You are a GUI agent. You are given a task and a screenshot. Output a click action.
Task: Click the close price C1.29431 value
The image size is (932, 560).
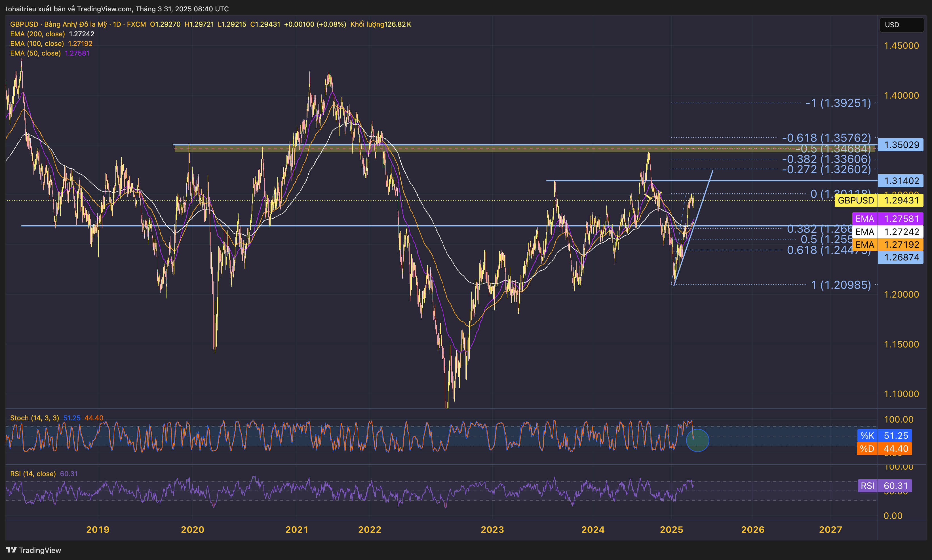(265, 24)
